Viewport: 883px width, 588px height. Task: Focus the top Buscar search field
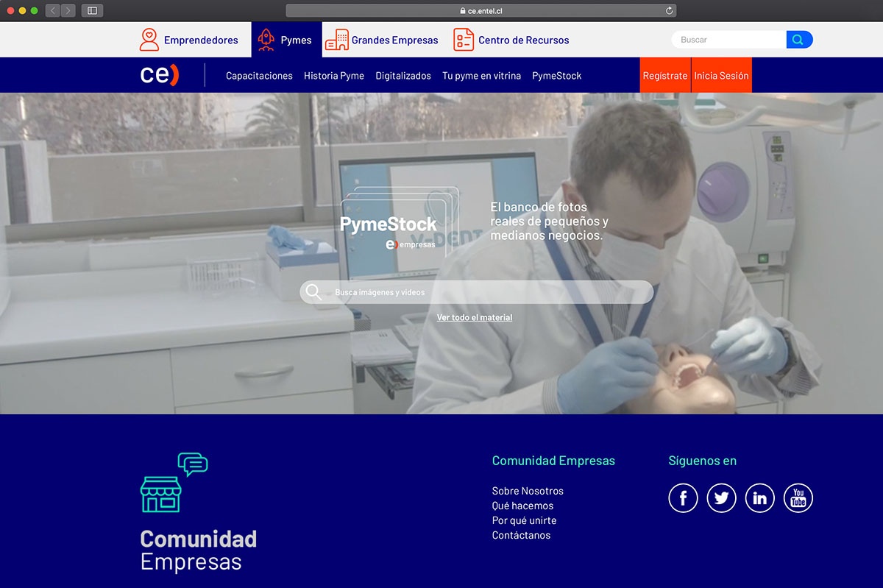[x=729, y=40]
